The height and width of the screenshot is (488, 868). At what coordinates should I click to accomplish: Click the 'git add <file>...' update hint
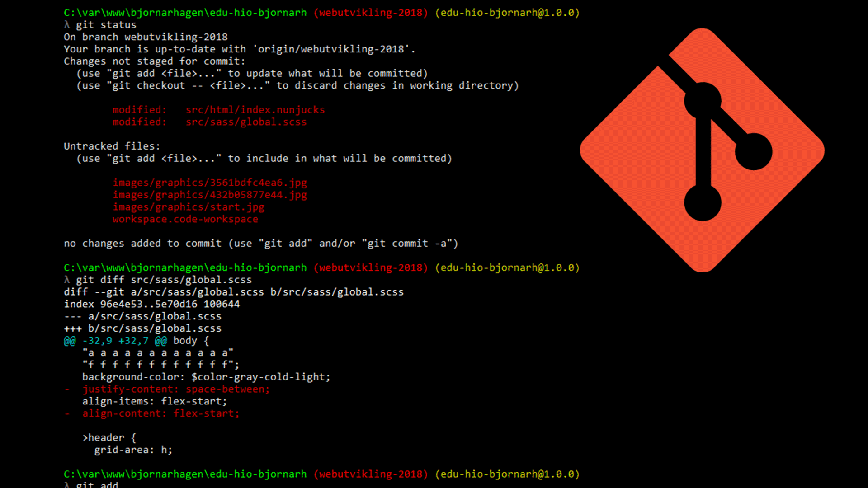pos(252,74)
